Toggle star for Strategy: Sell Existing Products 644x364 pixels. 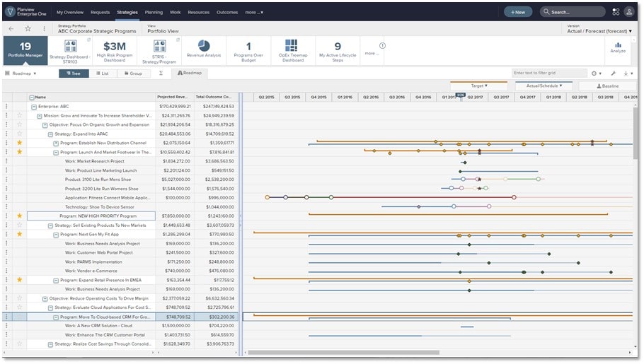point(19,225)
